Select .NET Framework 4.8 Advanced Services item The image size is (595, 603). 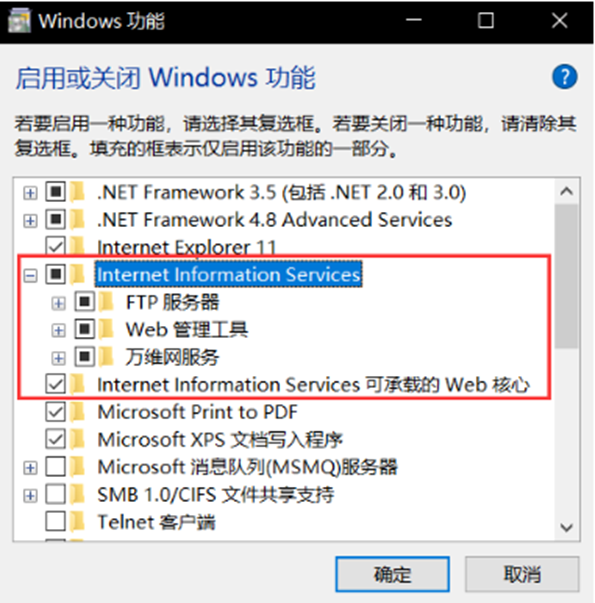tap(275, 220)
